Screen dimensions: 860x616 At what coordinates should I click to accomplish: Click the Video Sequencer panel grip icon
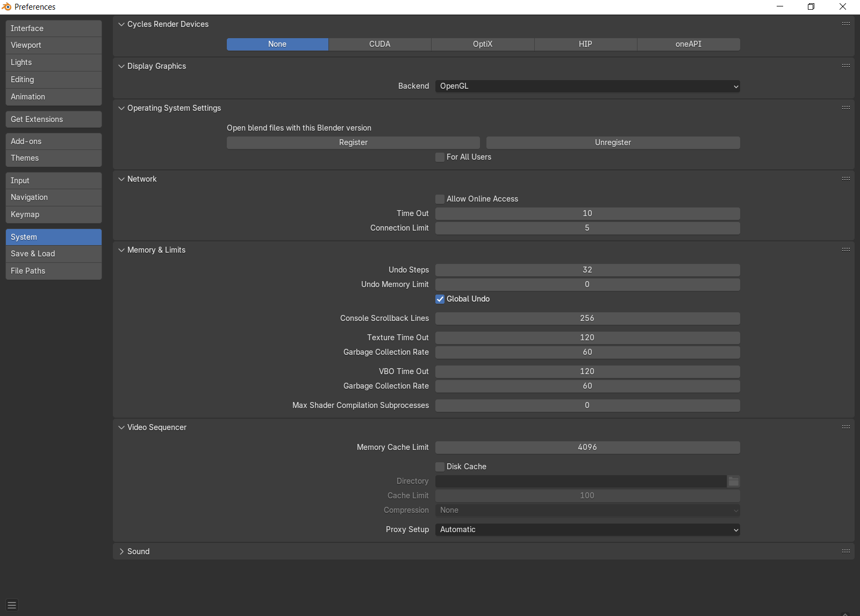coord(845,427)
